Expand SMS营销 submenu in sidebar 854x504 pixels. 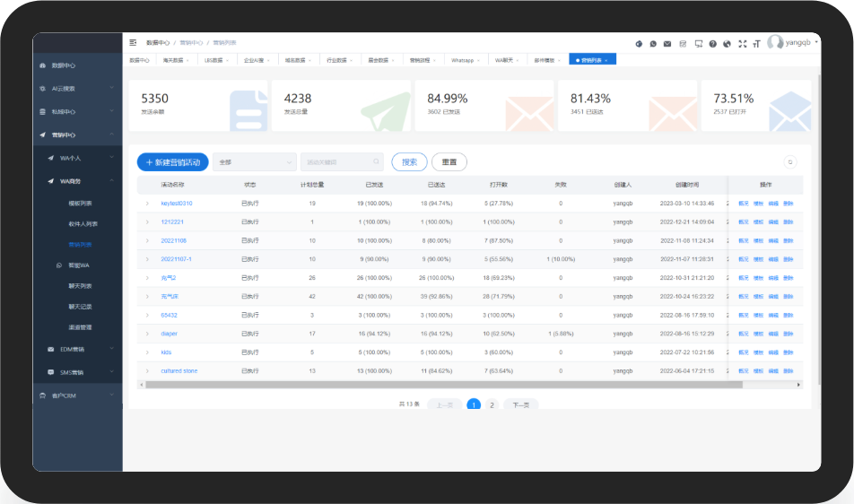click(77, 372)
